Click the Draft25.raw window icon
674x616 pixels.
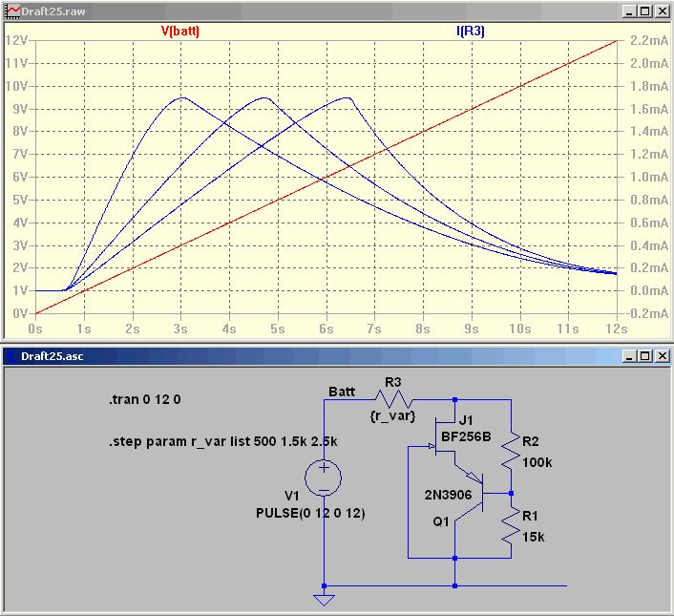tap(12, 11)
